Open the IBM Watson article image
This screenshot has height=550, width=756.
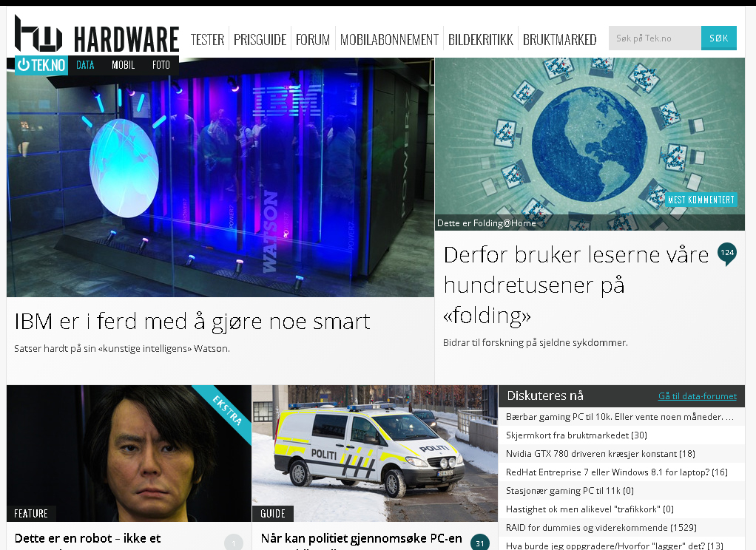pos(220,177)
